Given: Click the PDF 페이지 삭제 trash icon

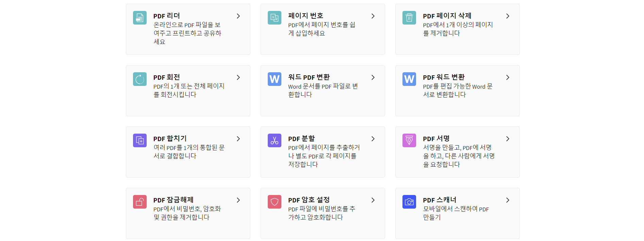Looking at the screenshot, I should [409, 18].
